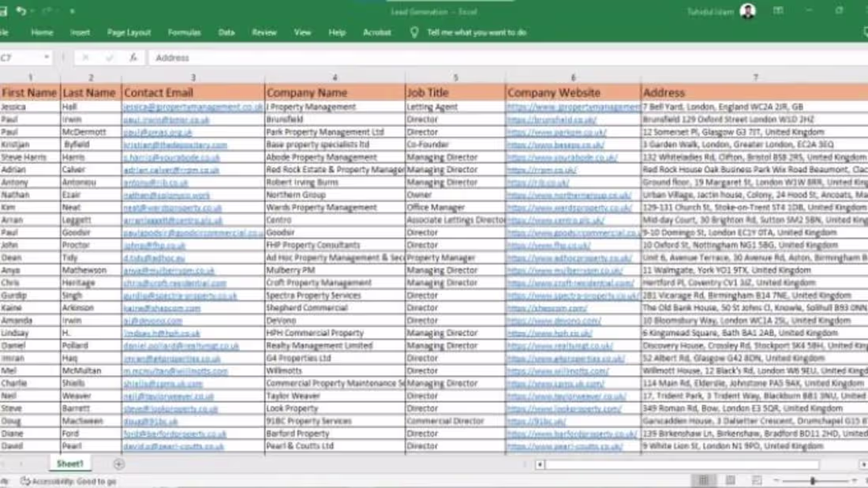Open the Customize Quick Access Toolbar dropdown
The height and width of the screenshot is (488, 868).
[x=72, y=11]
